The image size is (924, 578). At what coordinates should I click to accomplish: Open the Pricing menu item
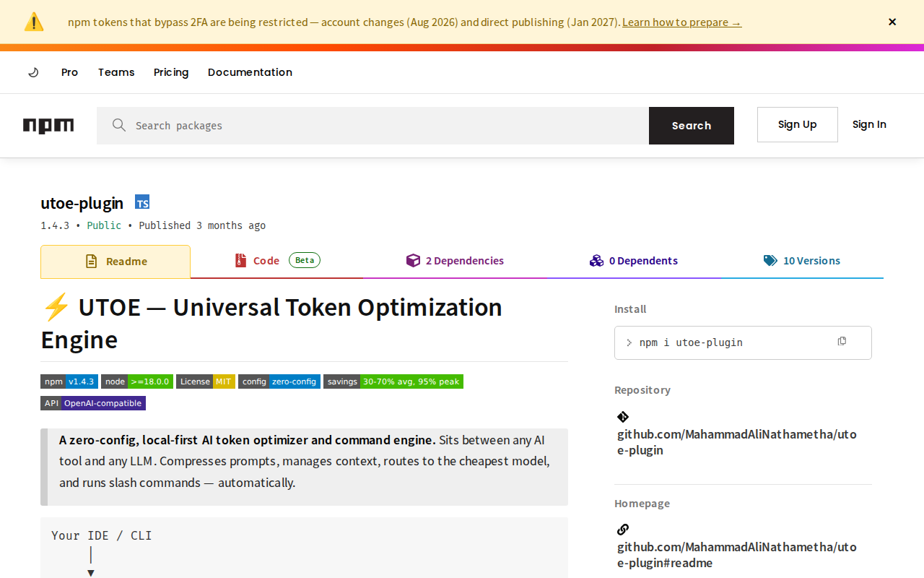pos(171,72)
